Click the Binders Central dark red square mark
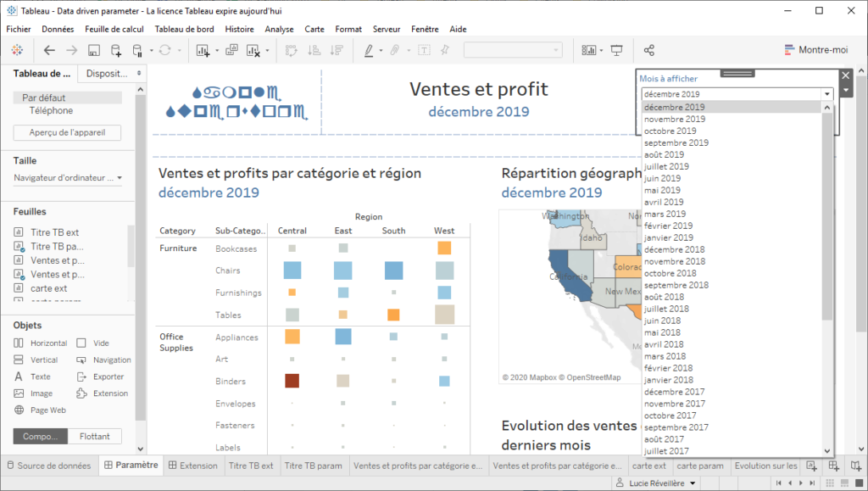Viewport: 868px width, 491px height. [x=292, y=380]
